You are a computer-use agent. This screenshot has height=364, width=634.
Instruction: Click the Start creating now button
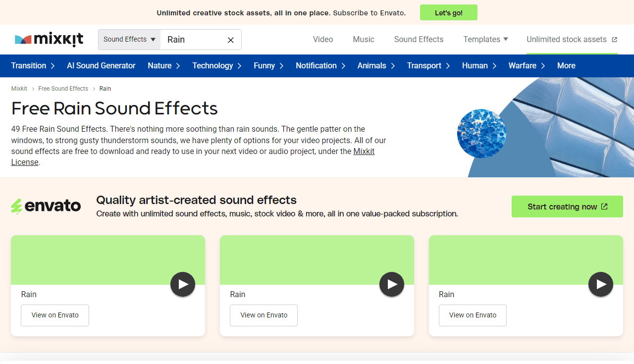567,207
